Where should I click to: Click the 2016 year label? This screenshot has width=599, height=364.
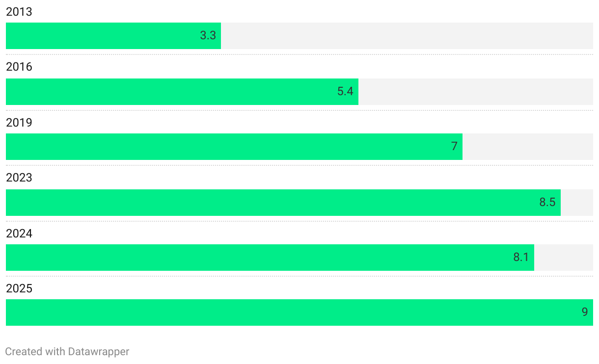pyautogui.click(x=19, y=67)
